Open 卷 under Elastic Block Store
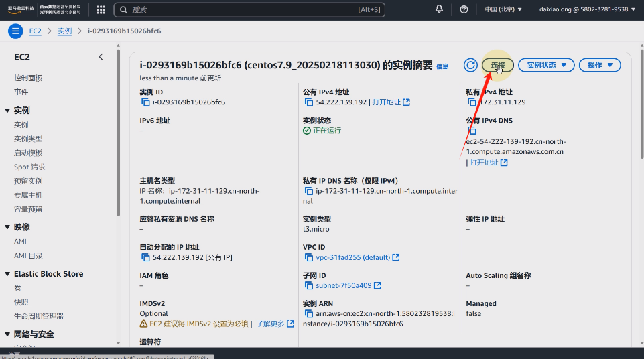The image size is (644, 359). (17, 288)
